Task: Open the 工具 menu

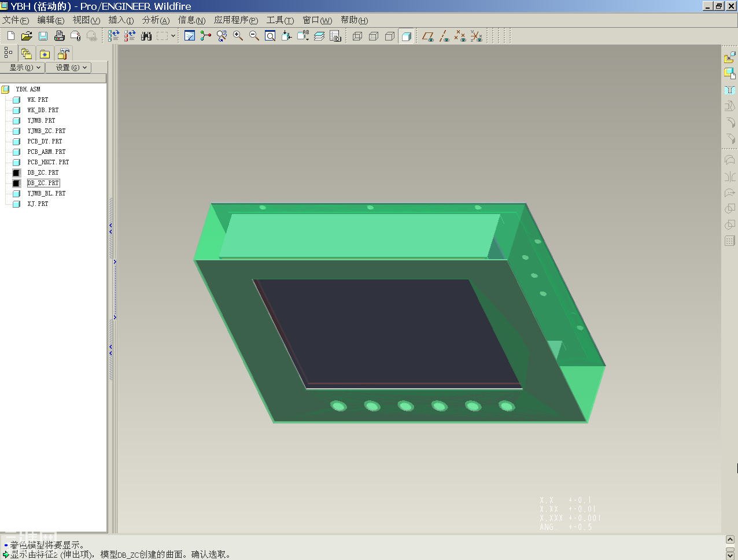Action: coord(280,20)
